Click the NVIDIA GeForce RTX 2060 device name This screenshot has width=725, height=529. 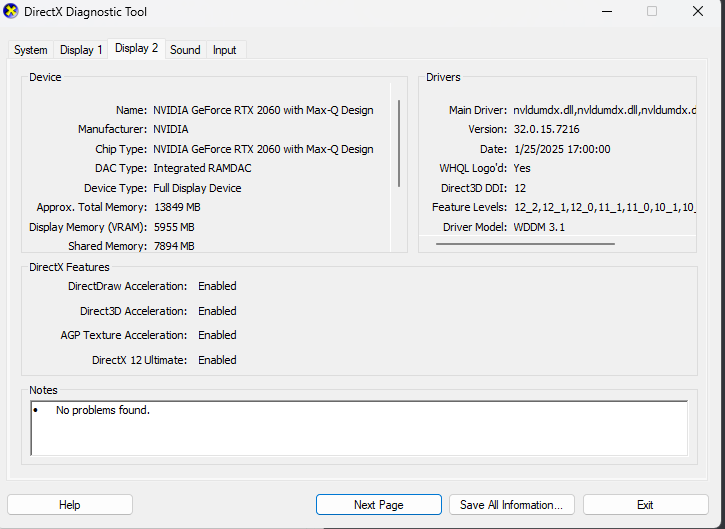click(263, 110)
